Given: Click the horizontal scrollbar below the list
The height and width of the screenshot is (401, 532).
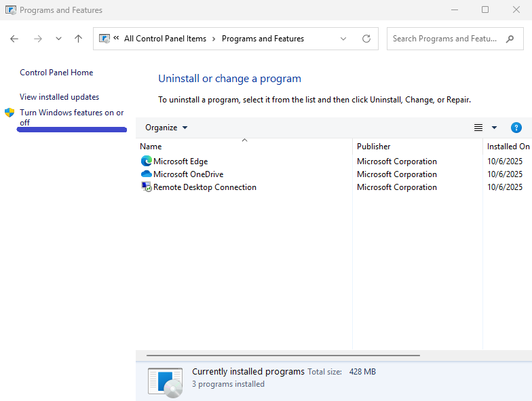Looking at the screenshot, I should tap(283, 355).
